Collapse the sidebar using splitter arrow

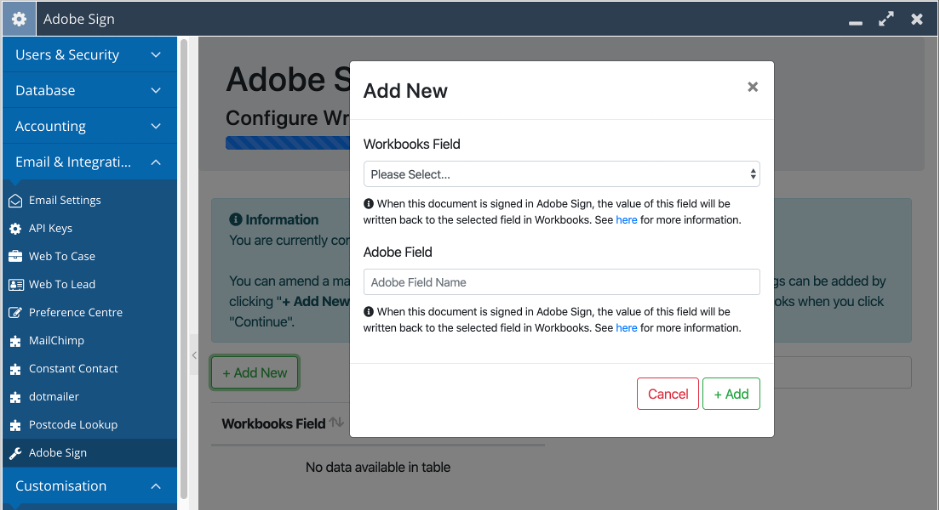[194, 355]
